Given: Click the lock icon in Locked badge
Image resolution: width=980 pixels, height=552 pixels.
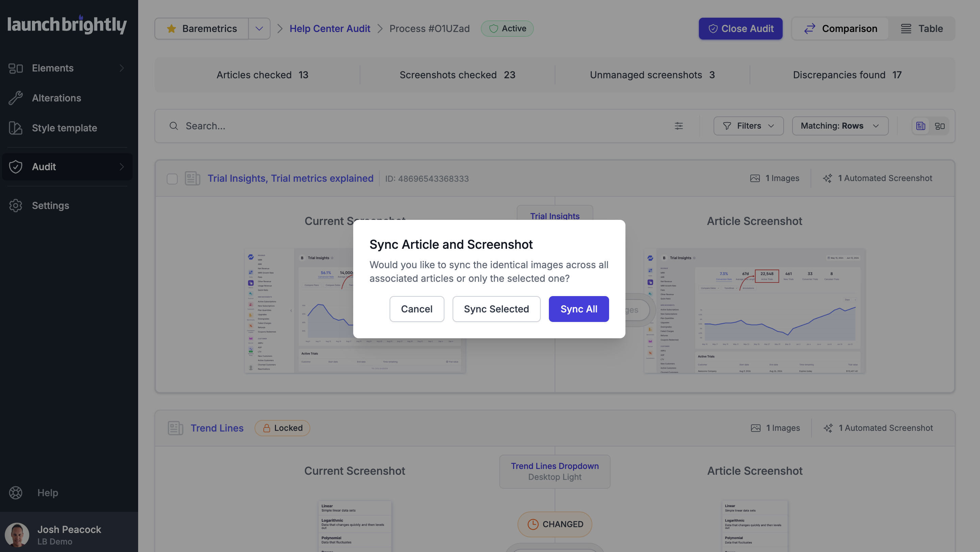Looking at the screenshot, I should tap(266, 428).
